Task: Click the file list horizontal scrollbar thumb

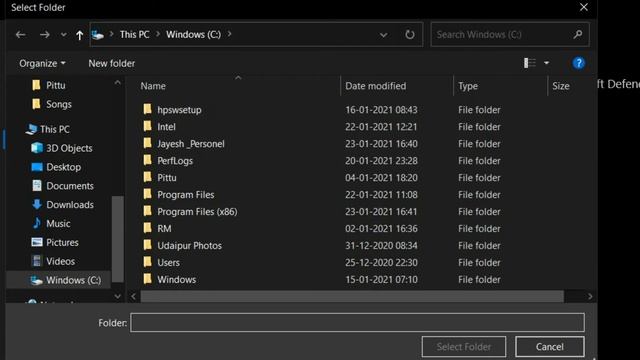Action: (x=352, y=297)
